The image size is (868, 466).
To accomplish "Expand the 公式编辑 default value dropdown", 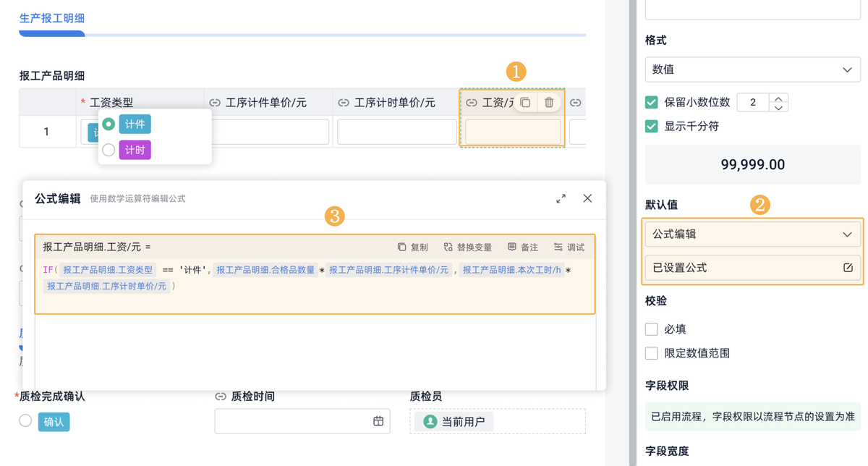I will tap(752, 234).
